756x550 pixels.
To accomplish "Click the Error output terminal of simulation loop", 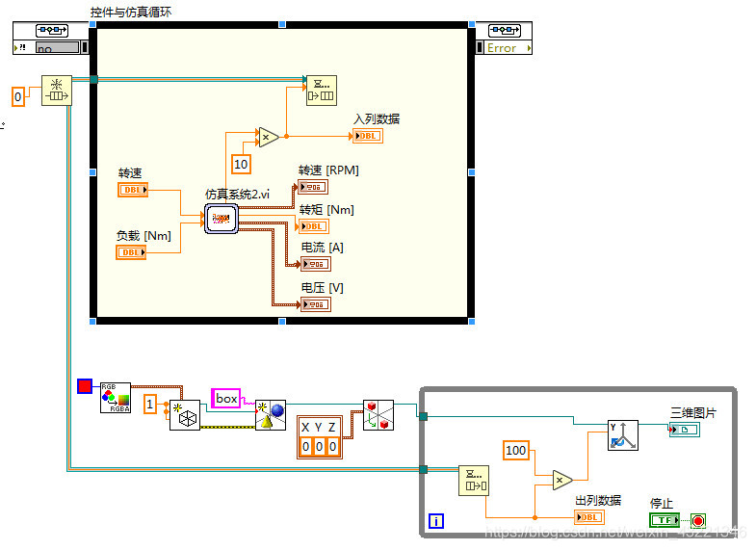I will (x=508, y=48).
